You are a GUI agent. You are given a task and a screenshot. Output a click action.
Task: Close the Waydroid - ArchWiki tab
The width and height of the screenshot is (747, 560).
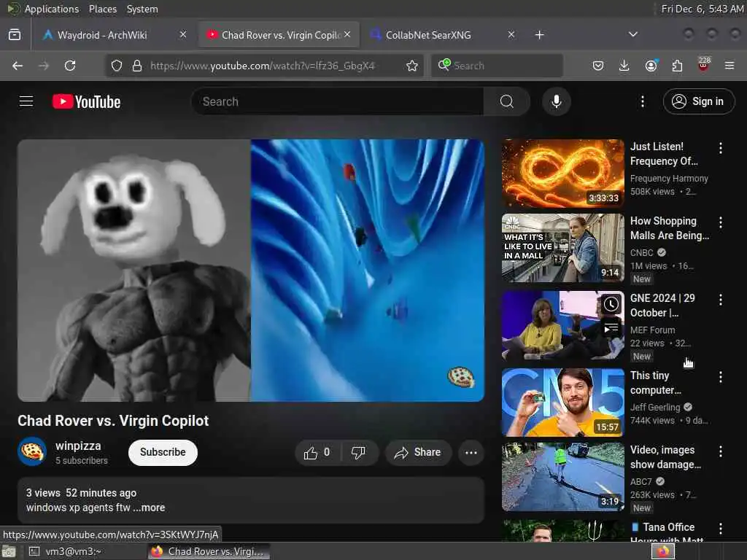coord(183,34)
